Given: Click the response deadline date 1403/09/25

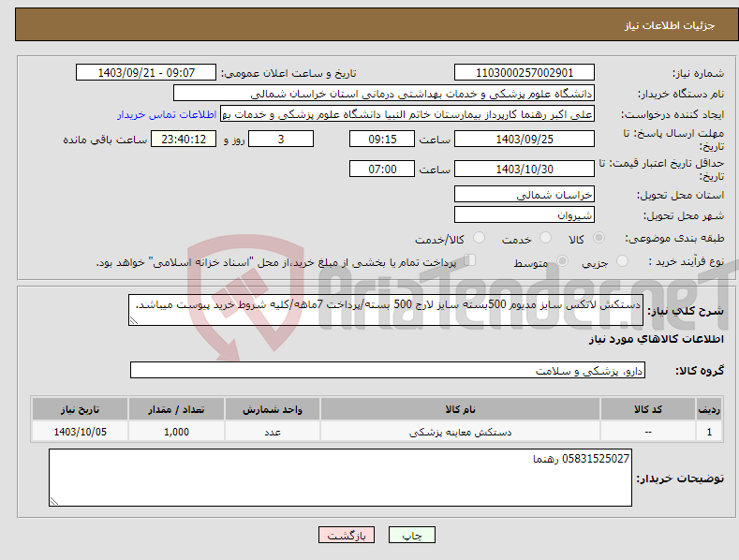Looking at the screenshot, I should (x=525, y=139).
